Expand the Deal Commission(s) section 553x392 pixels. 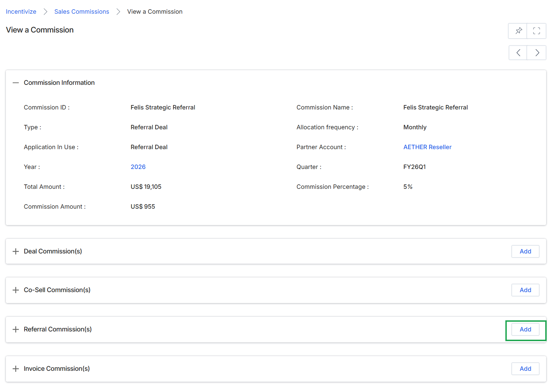tap(16, 251)
